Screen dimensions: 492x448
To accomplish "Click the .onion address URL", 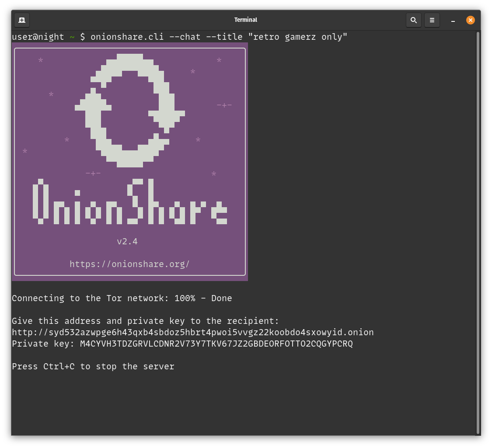I will [192, 333].
